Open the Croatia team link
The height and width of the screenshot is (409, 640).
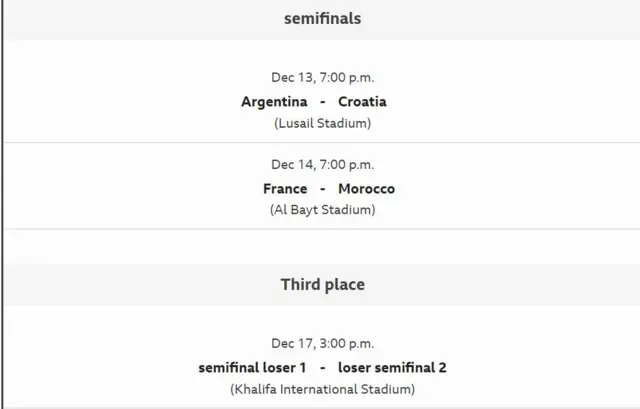pyautogui.click(x=362, y=101)
